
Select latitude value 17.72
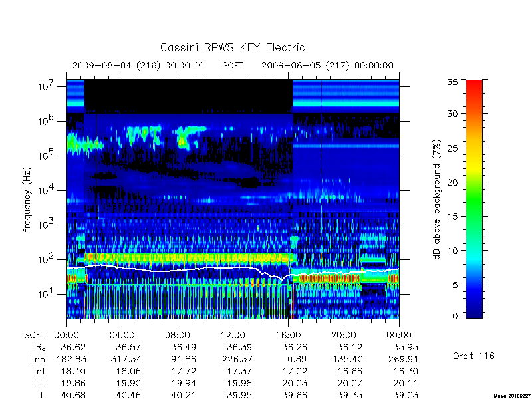(x=184, y=372)
